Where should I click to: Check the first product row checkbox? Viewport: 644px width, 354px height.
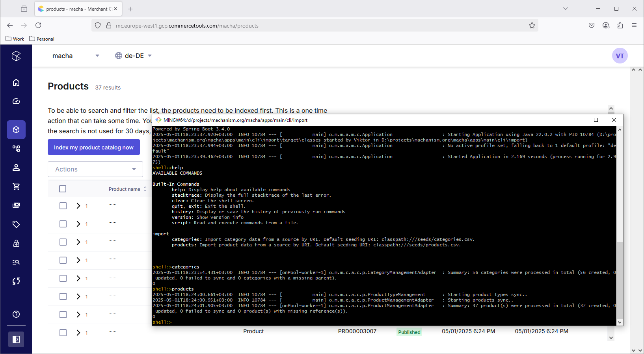click(63, 206)
